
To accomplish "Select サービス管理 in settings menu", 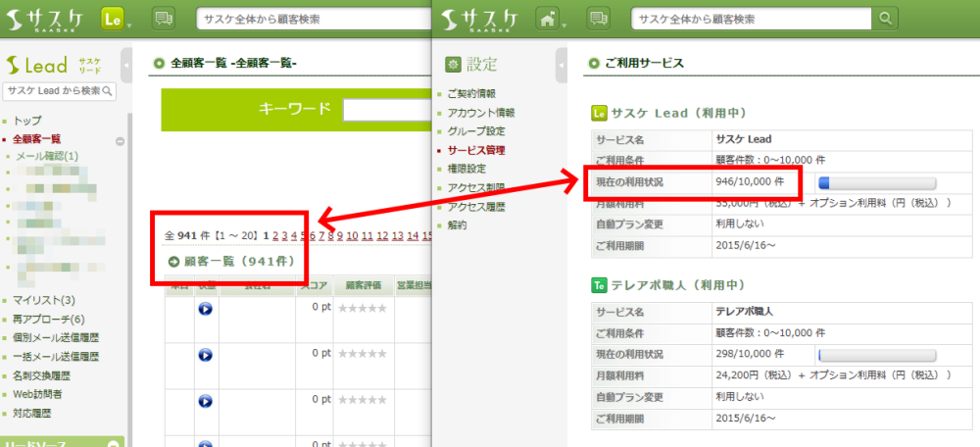I will 476,150.
